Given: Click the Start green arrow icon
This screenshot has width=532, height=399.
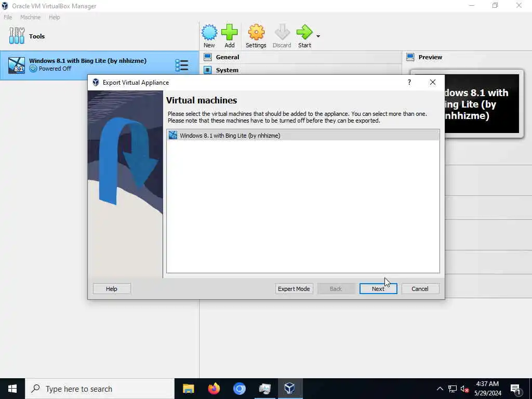Looking at the screenshot, I should tap(304, 33).
